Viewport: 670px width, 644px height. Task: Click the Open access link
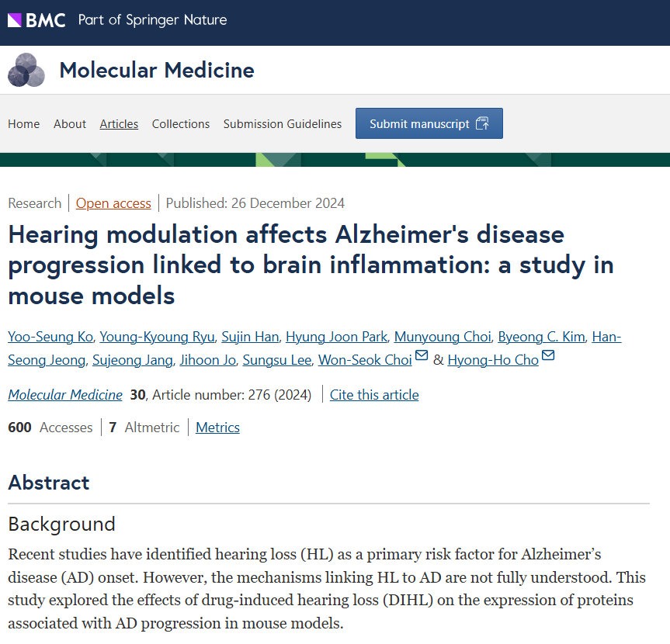[x=113, y=203]
